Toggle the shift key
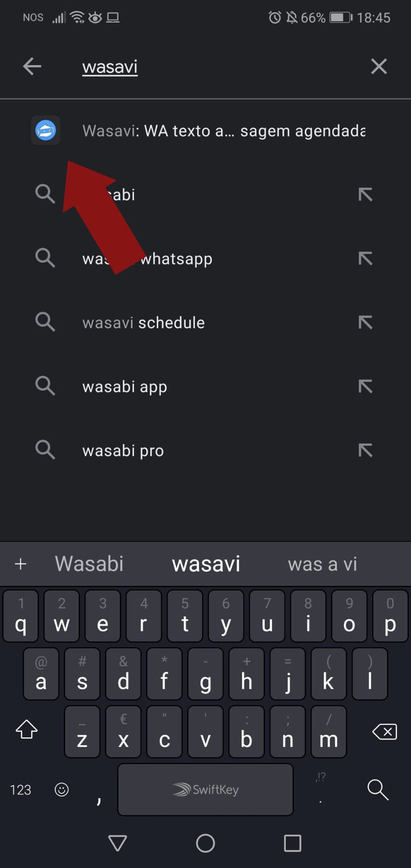The image size is (411, 868). (x=27, y=729)
